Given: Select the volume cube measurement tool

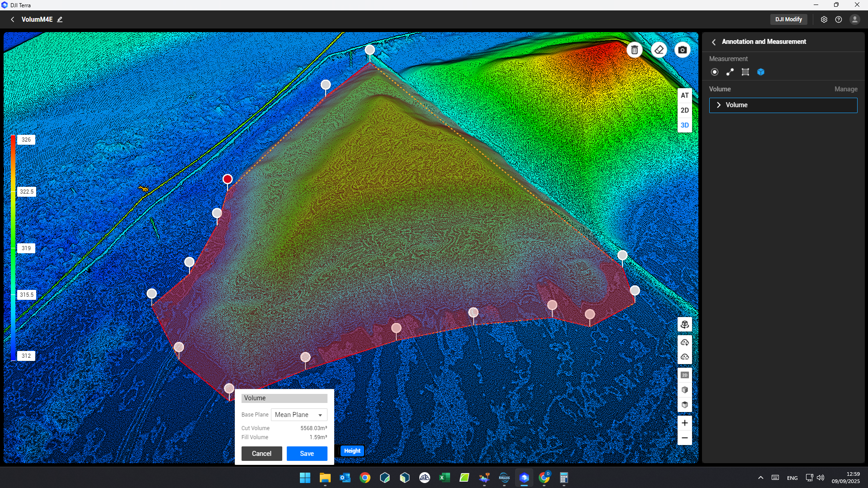Looking at the screenshot, I should [x=761, y=72].
